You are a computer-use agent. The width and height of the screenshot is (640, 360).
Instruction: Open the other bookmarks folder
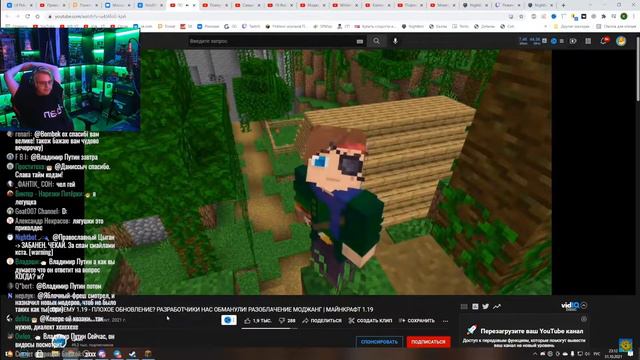(x=571, y=26)
